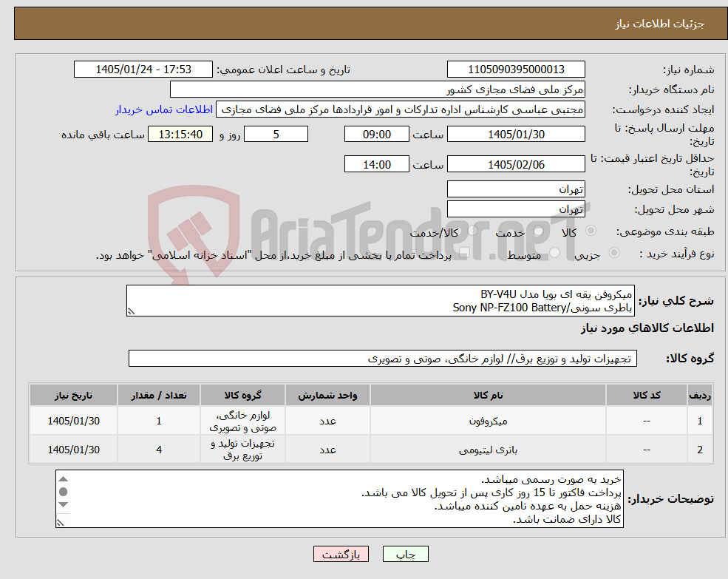Click the بازگشت back button
The height and width of the screenshot is (579, 728).
(341, 554)
